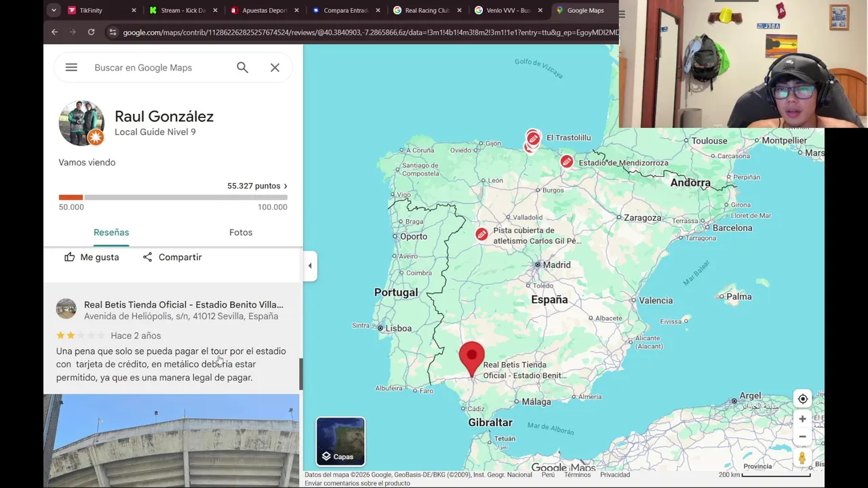Open the Capas layers switcher

pyautogui.click(x=340, y=442)
